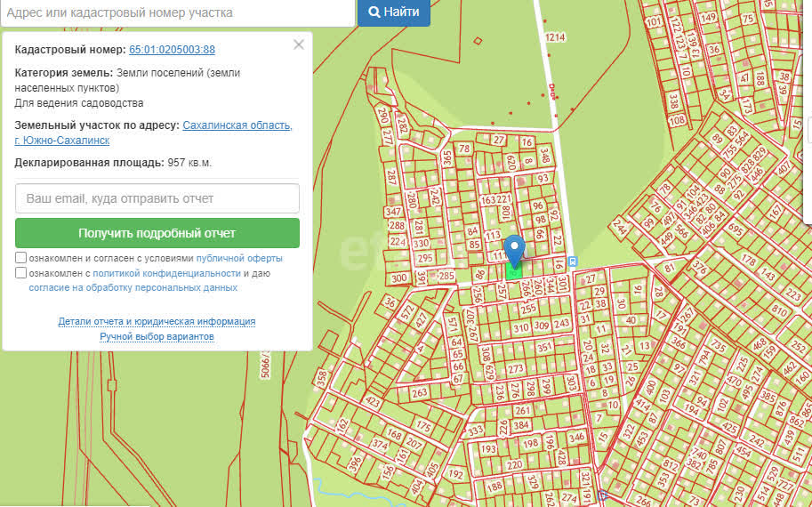Select parcel 1214 on the map
Image resolution: width=812 pixels, height=507 pixels.
(x=555, y=37)
